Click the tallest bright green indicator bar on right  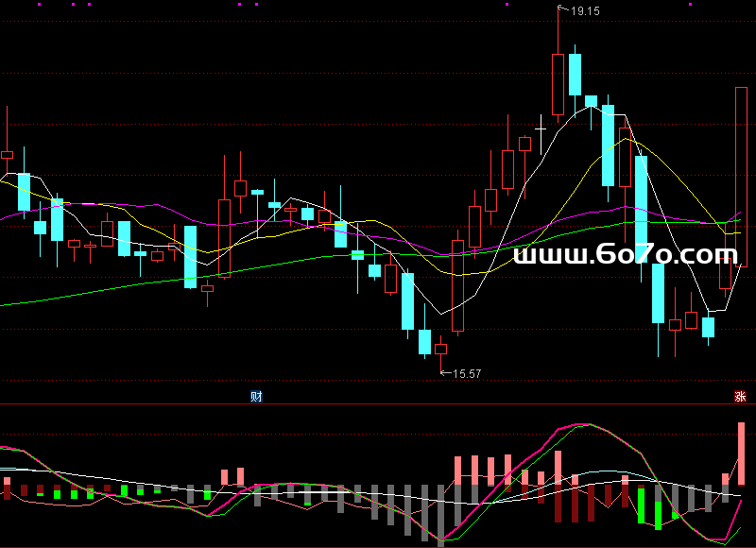pyautogui.click(x=659, y=506)
